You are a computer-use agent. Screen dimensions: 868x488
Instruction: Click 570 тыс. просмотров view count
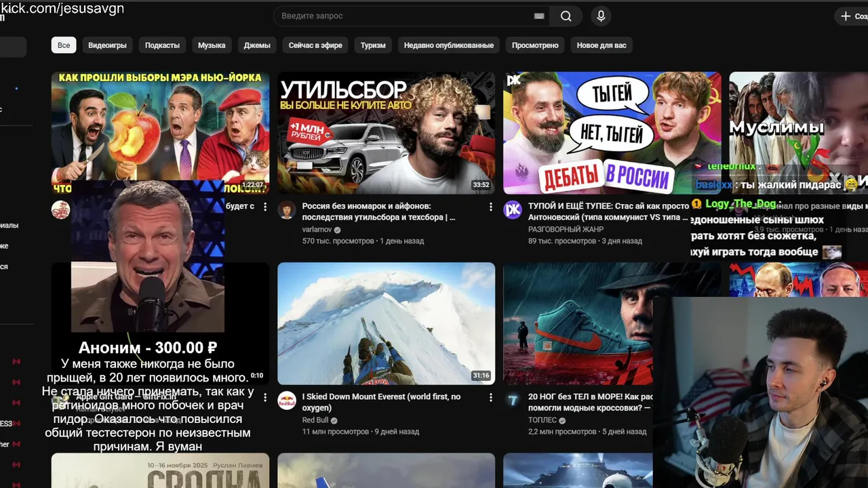(338, 241)
